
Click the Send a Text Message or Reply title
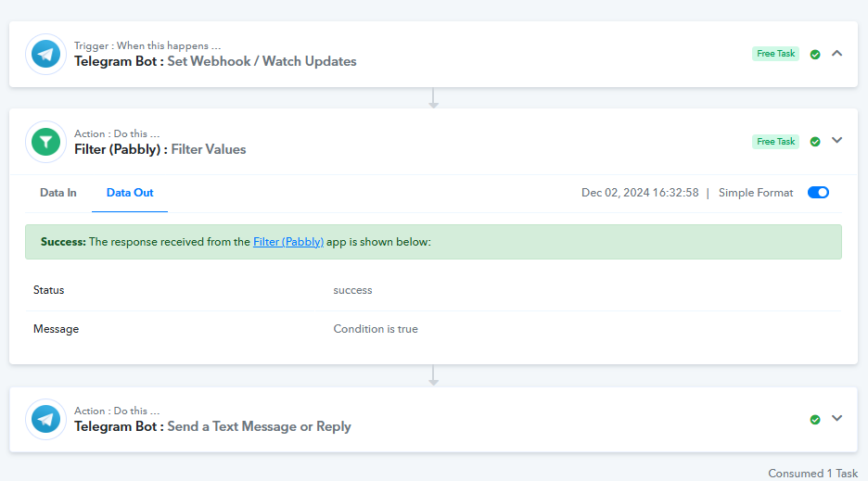(259, 426)
